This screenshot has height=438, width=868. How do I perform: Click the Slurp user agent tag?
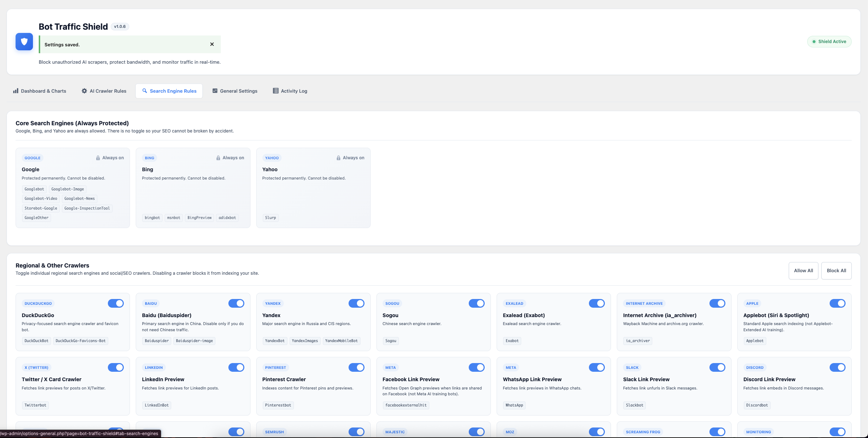pyautogui.click(x=270, y=218)
